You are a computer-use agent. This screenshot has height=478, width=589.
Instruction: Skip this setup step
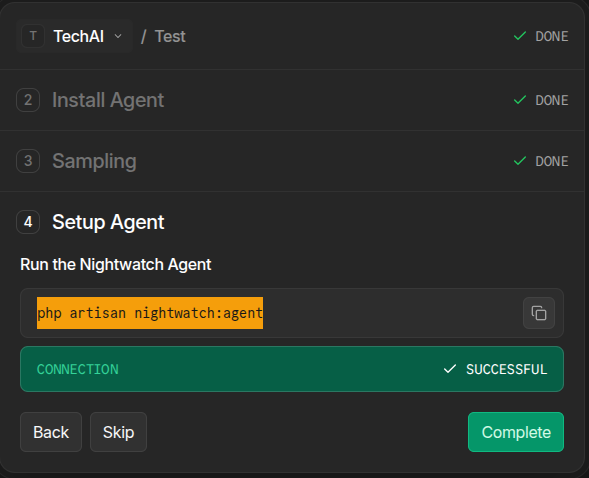[118, 432]
